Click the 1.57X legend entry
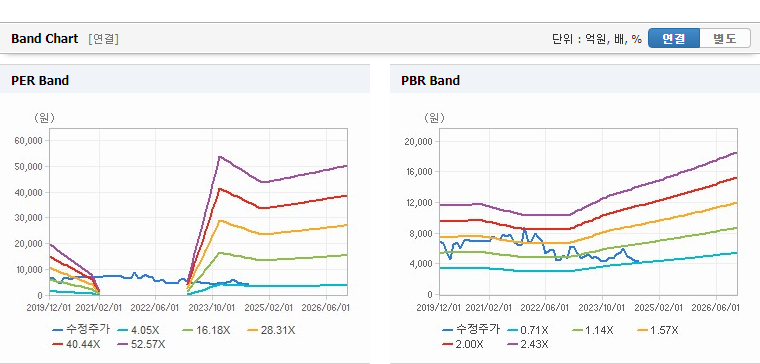The width and height of the screenshot is (760, 364). point(657,330)
